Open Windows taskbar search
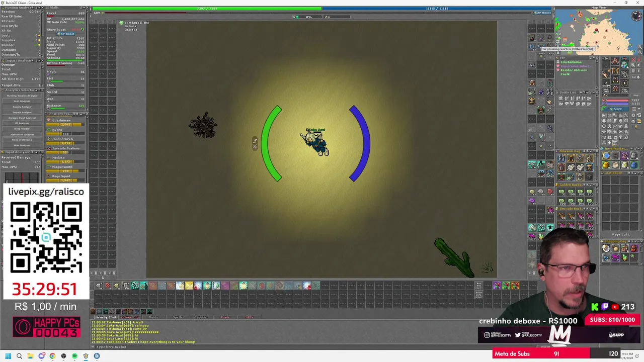Image resolution: width=644 pixels, height=362 pixels. tap(19, 356)
